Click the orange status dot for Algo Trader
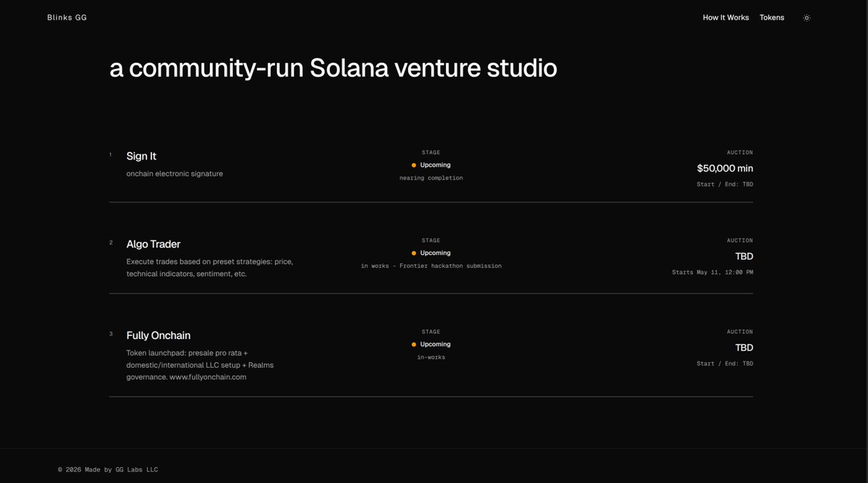The height and width of the screenshot is (483, 868). coord(413,253)
